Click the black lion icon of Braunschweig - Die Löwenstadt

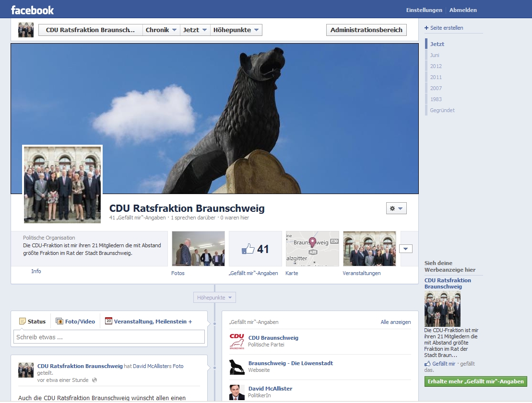pos(237,367)
